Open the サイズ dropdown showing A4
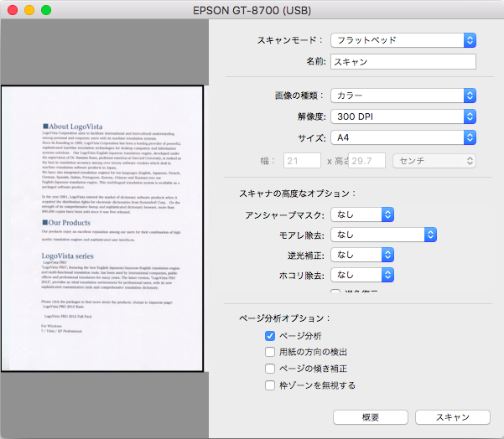Viewport: 504px width, 439px height. pos(403,137)
